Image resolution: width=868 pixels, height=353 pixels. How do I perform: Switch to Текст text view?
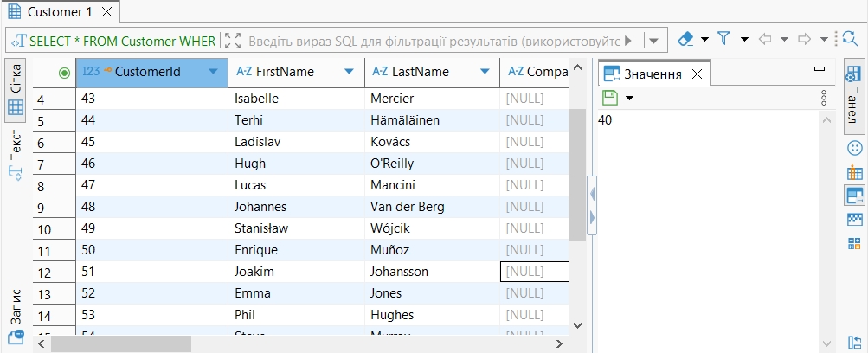[x=16, y=154]
